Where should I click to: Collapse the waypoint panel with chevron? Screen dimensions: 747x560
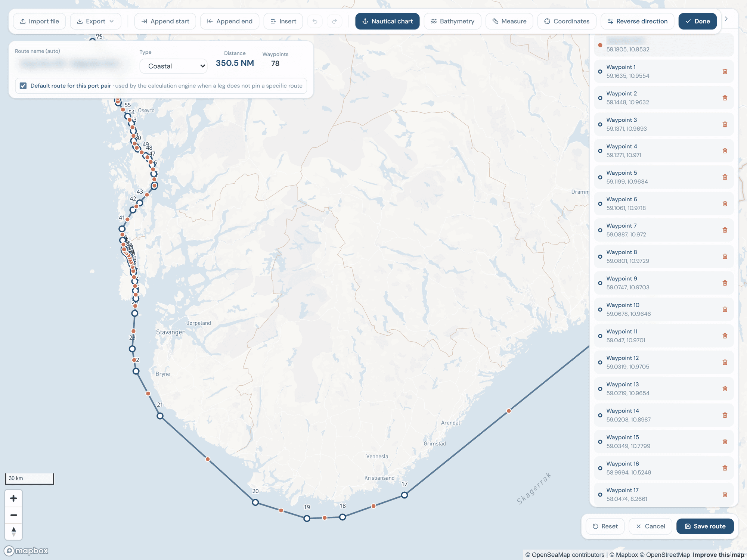726,19
